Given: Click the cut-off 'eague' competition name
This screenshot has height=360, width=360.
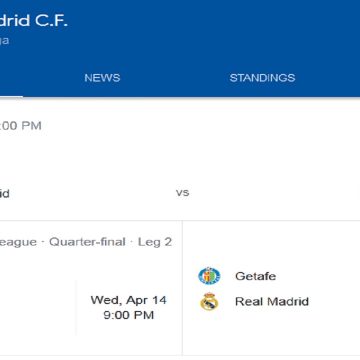Looking at the screenshot, I should click(x=18, y=242).
